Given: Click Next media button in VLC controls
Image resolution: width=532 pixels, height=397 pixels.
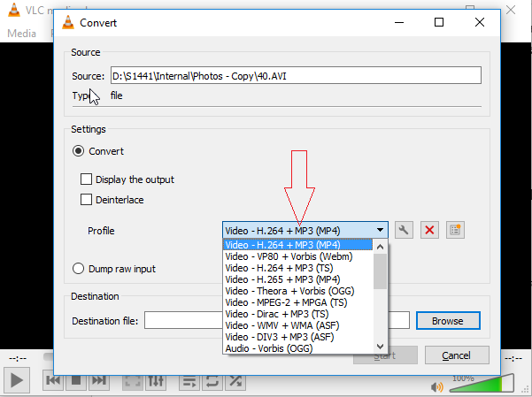Looking at the screenshot, I should (x=99, y=380).
